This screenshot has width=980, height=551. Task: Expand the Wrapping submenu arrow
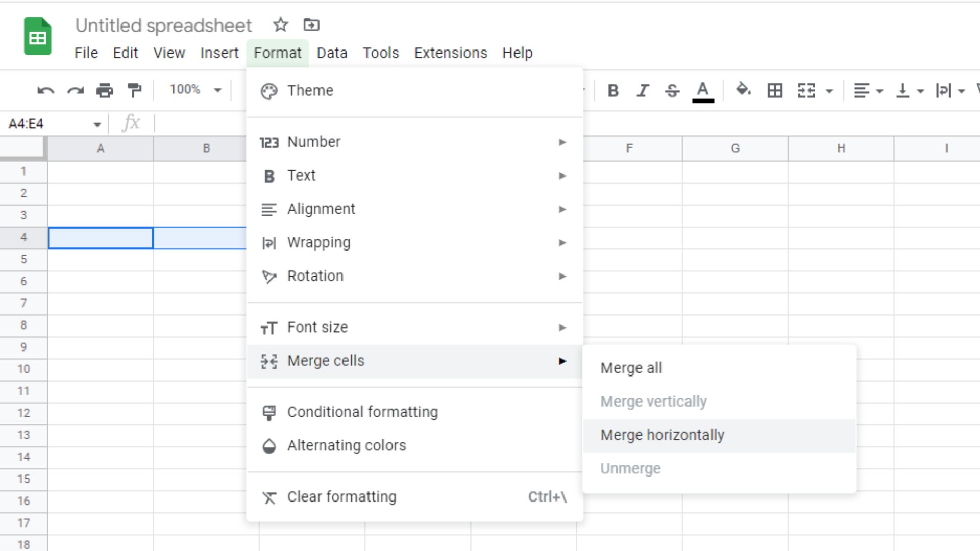(x=562, y=241)
